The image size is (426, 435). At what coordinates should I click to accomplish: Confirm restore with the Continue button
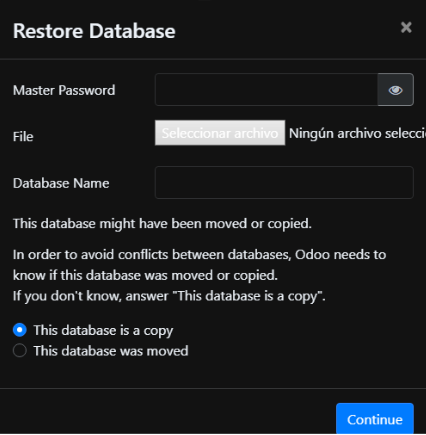[375, 419]
